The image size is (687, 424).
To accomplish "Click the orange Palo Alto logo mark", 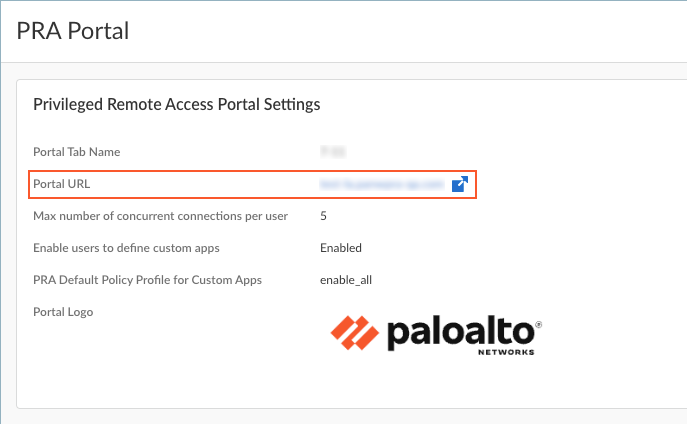I will tap(353, 335).
